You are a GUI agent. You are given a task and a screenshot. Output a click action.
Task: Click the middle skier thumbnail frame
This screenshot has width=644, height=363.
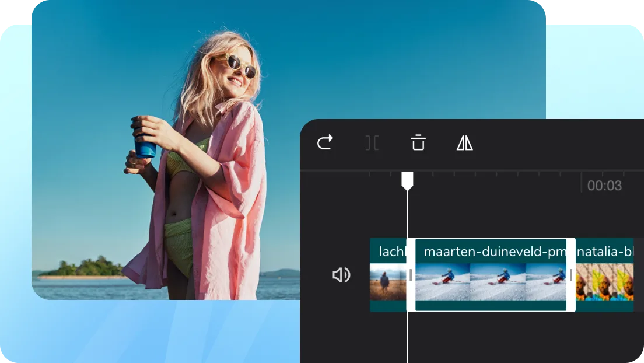click(497, 282)
